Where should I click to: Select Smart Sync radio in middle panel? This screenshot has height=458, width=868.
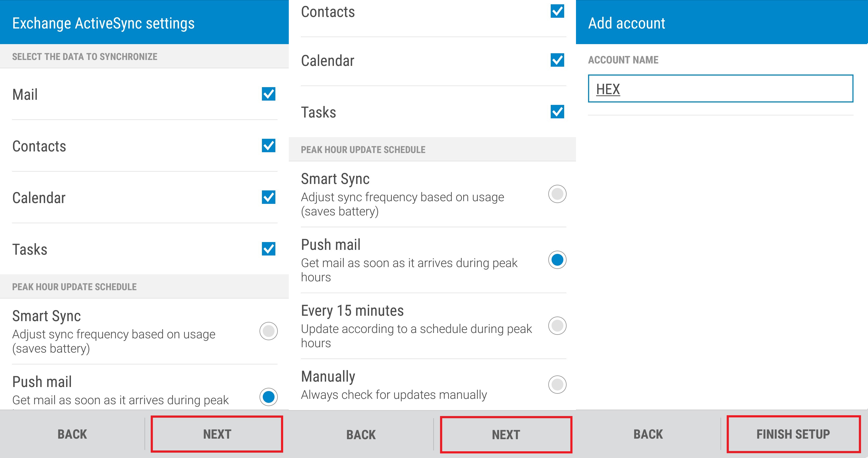coord(557,194)
